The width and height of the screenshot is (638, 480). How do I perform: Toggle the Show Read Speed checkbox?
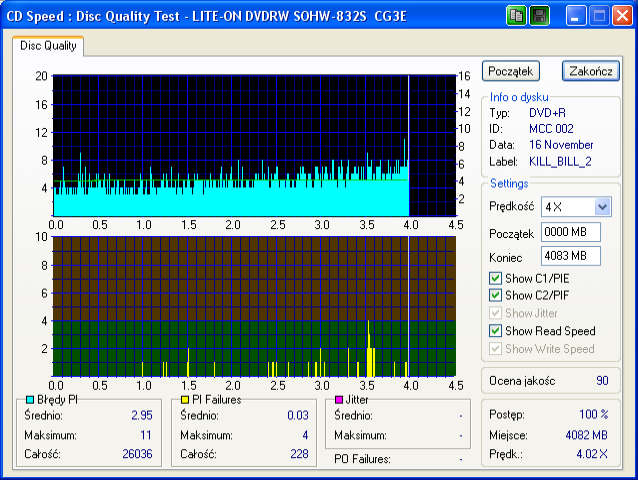[495, 331]
